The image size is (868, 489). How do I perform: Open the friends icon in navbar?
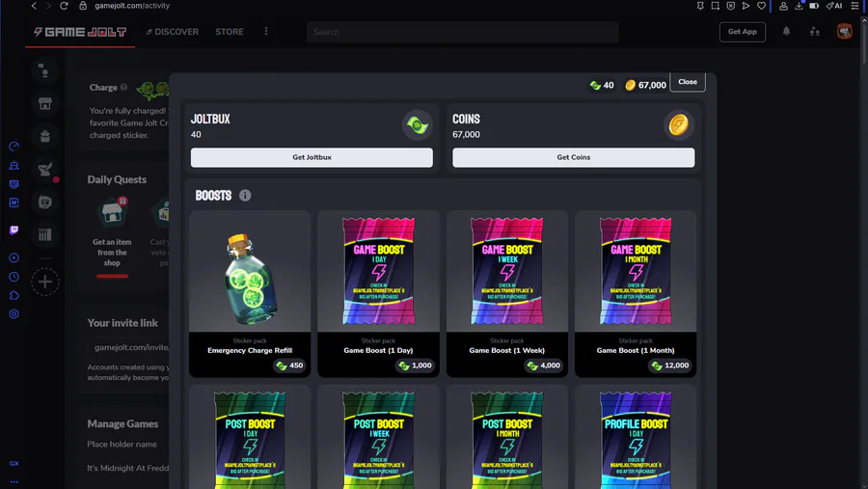point(815,32)
